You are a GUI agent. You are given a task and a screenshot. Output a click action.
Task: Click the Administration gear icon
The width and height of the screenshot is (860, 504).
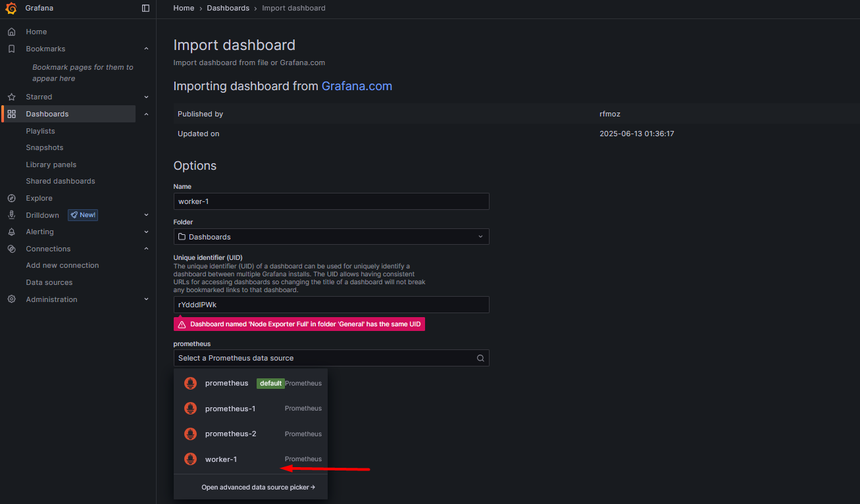pos(11,299)
